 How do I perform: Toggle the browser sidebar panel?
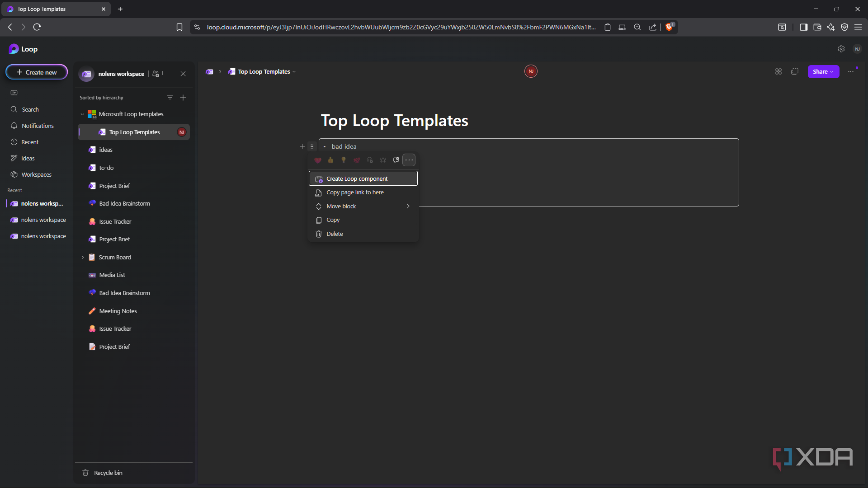[803, 27]
